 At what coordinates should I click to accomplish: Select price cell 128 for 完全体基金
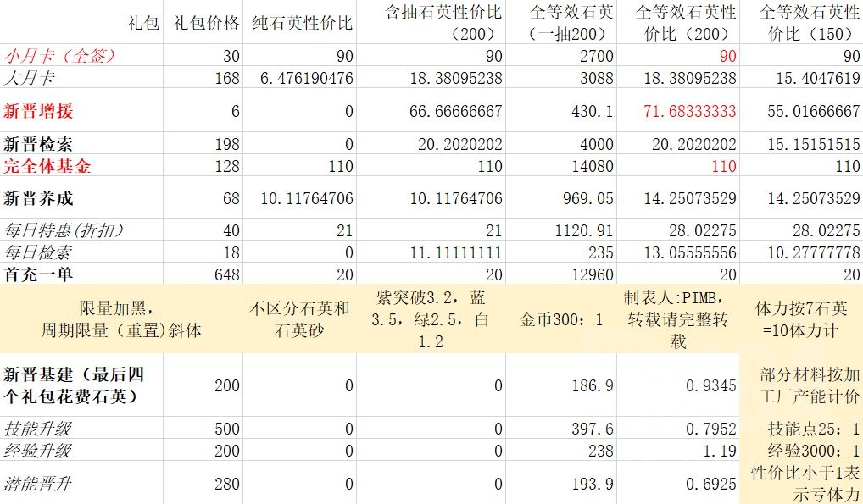pos(203,165)
